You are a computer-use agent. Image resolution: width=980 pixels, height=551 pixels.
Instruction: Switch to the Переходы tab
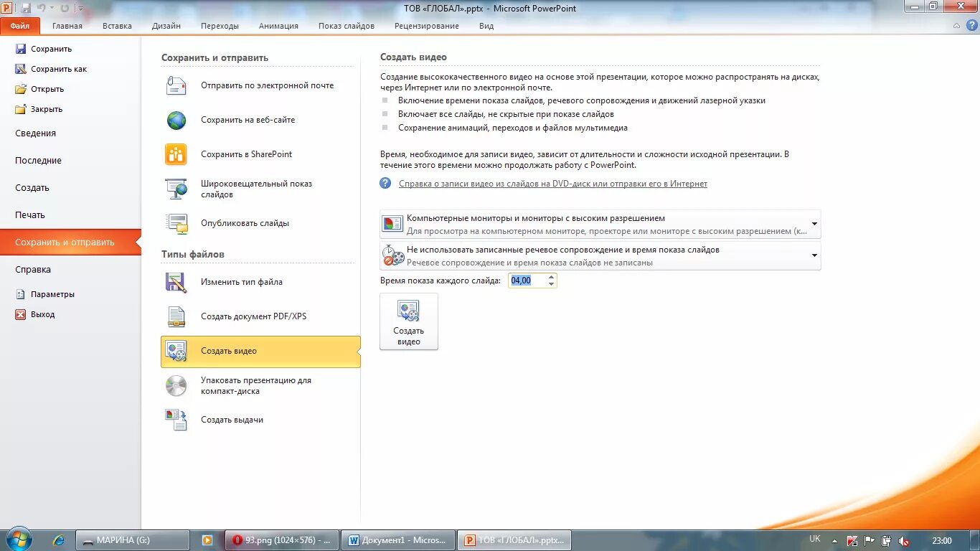point(220,26)
